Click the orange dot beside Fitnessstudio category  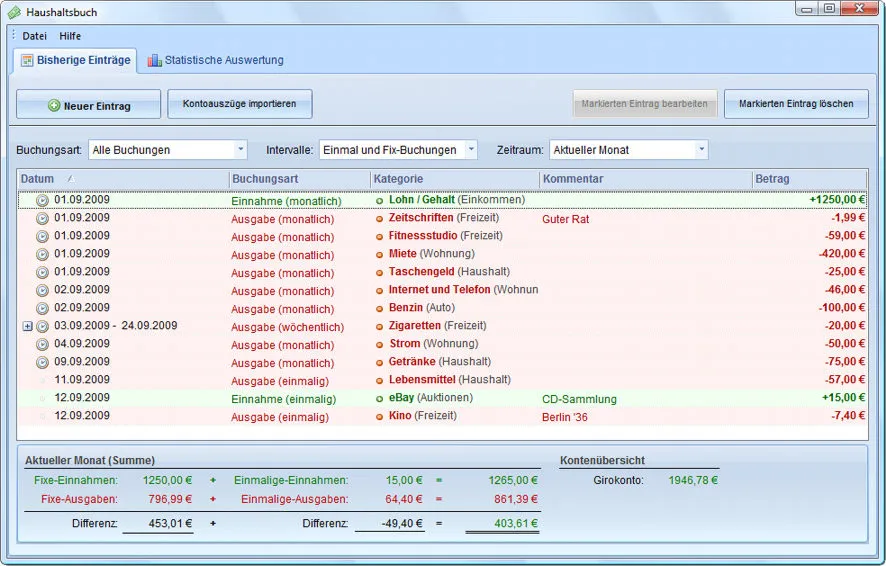pos(380,236)
